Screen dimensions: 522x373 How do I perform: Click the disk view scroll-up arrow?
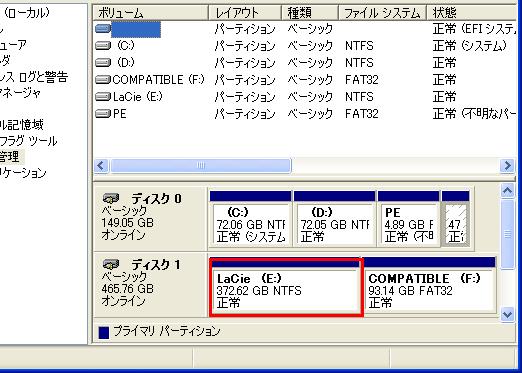tap(507, 191)
